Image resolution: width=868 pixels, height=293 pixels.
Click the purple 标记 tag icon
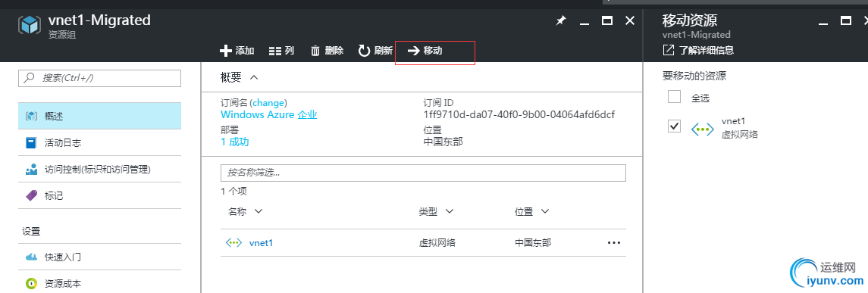pyautogui.click(x=31, y=195)
